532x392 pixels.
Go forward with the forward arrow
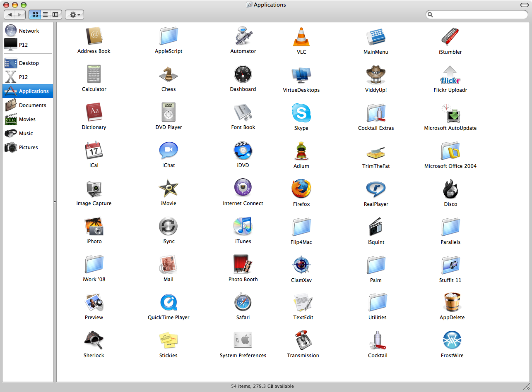click(x=20, y=14)
